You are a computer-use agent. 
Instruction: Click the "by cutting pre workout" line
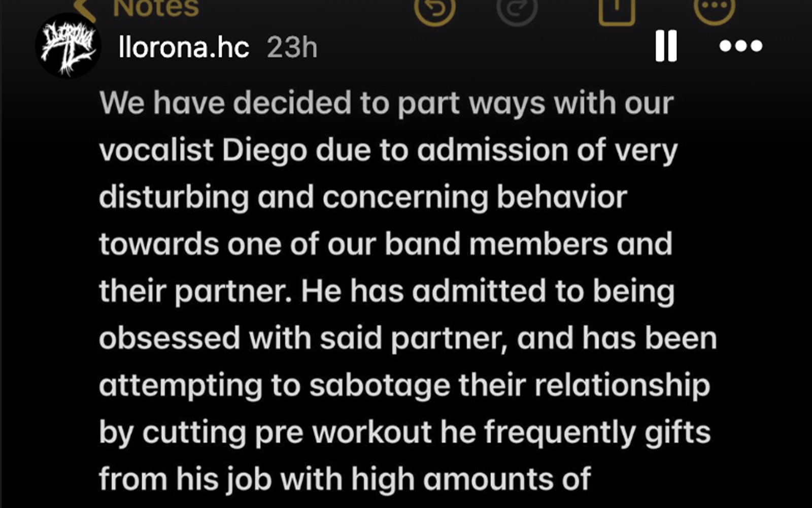click(x=404, y=432)
